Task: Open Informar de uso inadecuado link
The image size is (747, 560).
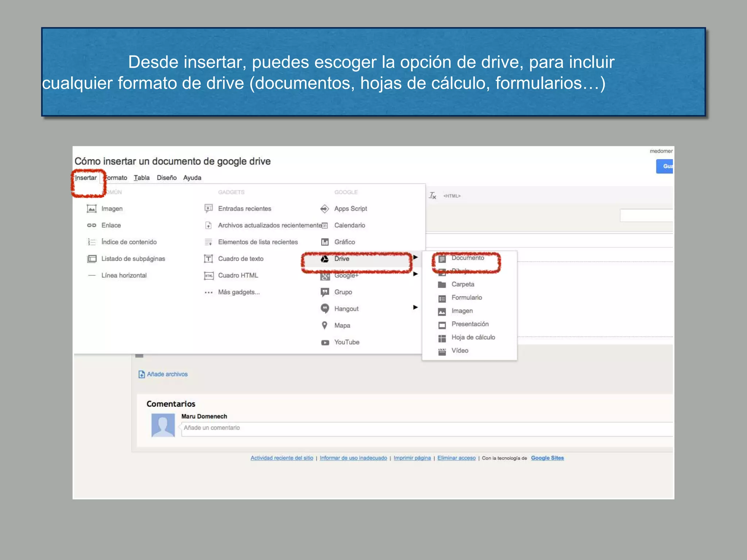Action: pyautogui.click(x=353, y=458)
